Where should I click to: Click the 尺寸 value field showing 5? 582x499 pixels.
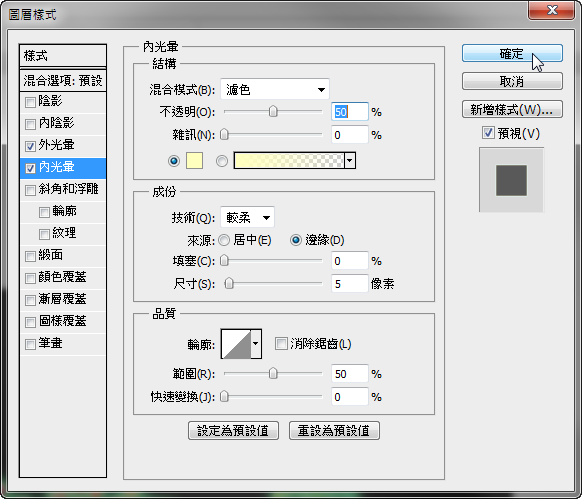pos(350,284)
